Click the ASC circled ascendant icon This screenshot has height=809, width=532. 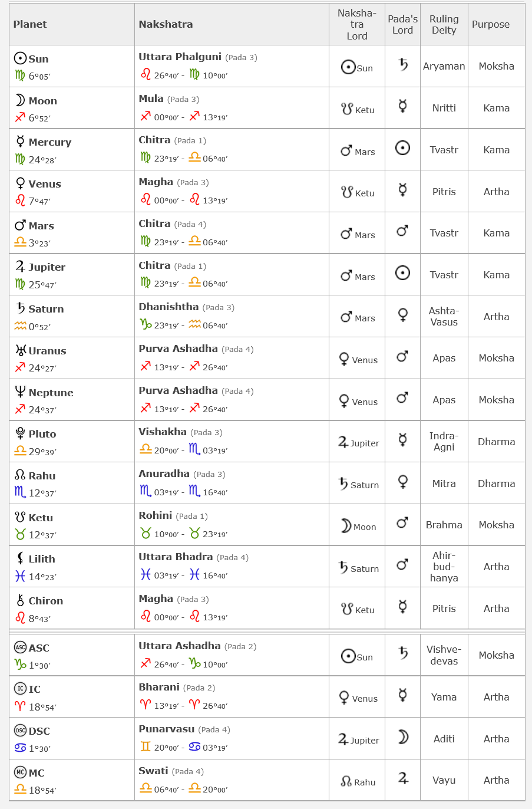(20, 647)
